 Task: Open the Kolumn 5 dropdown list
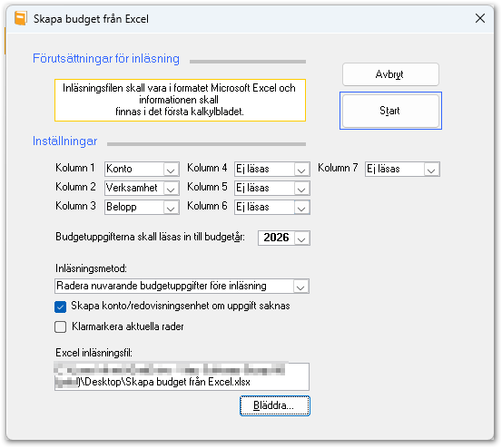[x=272, y=188]
